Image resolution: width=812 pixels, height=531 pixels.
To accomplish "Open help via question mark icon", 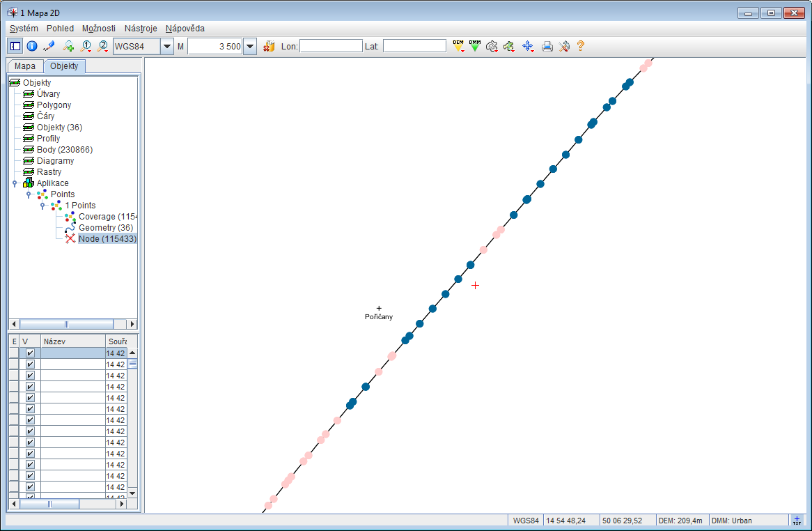I will click(x=580, y=46).
